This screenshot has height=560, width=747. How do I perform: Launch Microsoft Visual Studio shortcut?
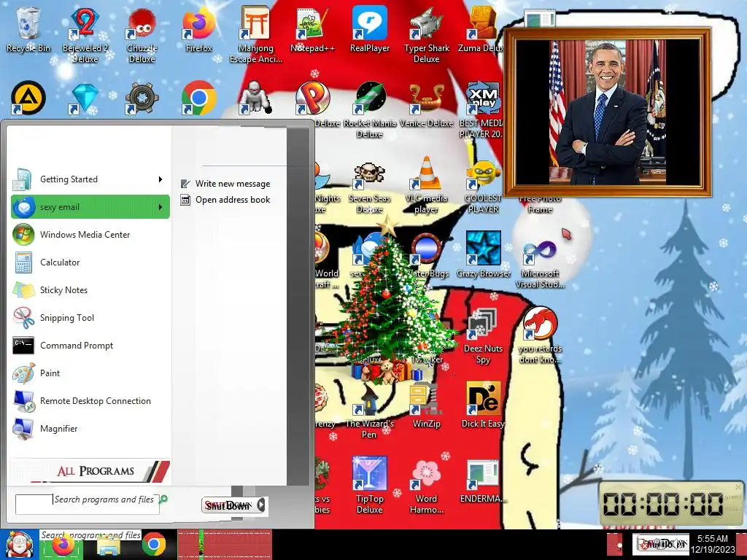pos(540,262)
